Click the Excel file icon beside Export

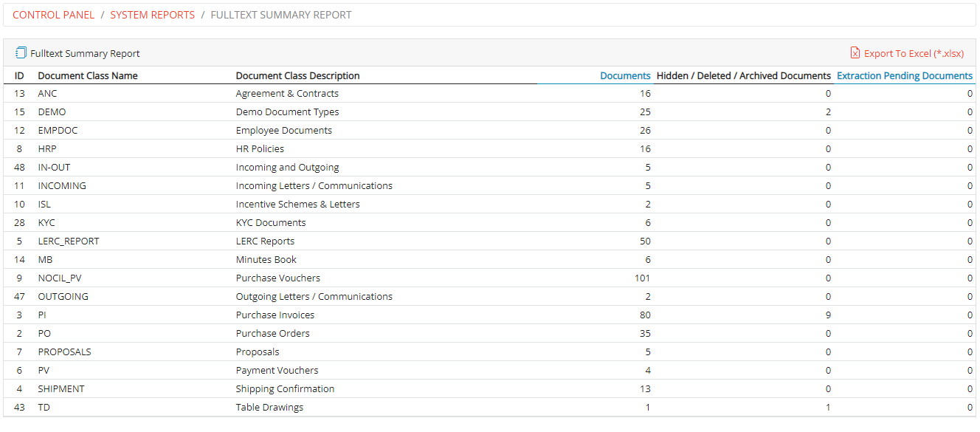pyautogui.click(x=855, y=53)
